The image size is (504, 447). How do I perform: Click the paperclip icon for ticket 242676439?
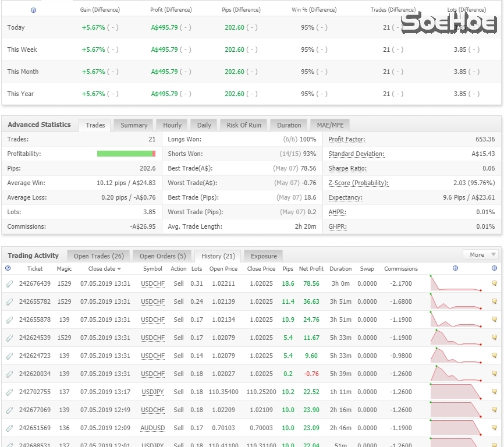pyautogui.click(x=9, y=284)
